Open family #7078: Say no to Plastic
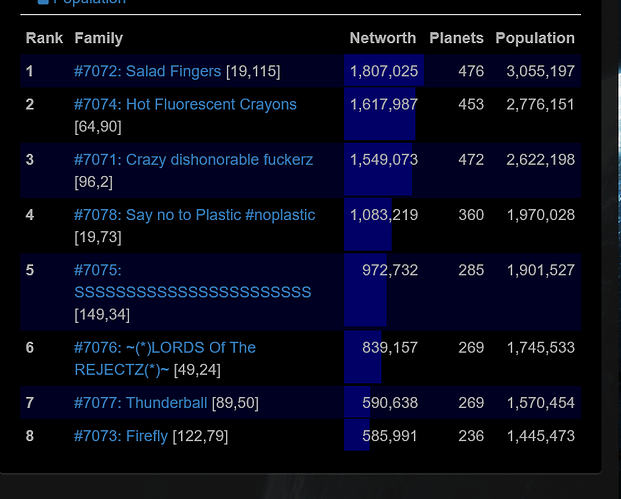 pyautogui.click(x=194, y=214)
